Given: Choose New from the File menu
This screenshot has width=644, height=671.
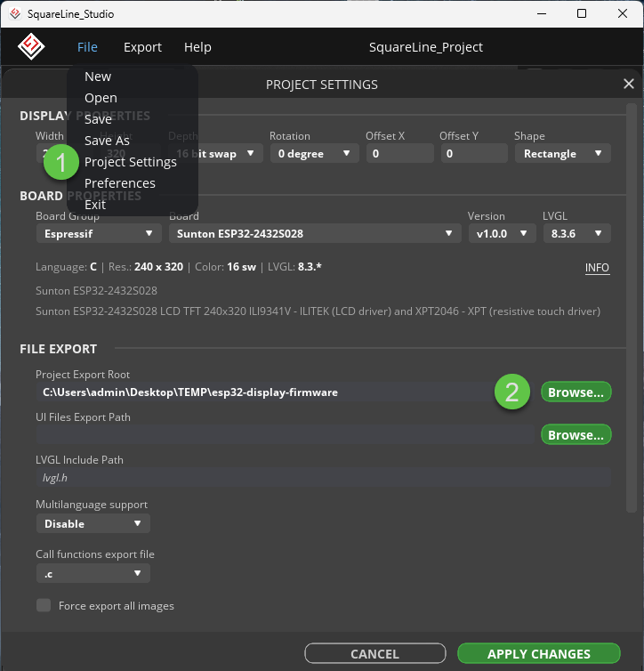Looking at the screenshot, I should point(98,77).
